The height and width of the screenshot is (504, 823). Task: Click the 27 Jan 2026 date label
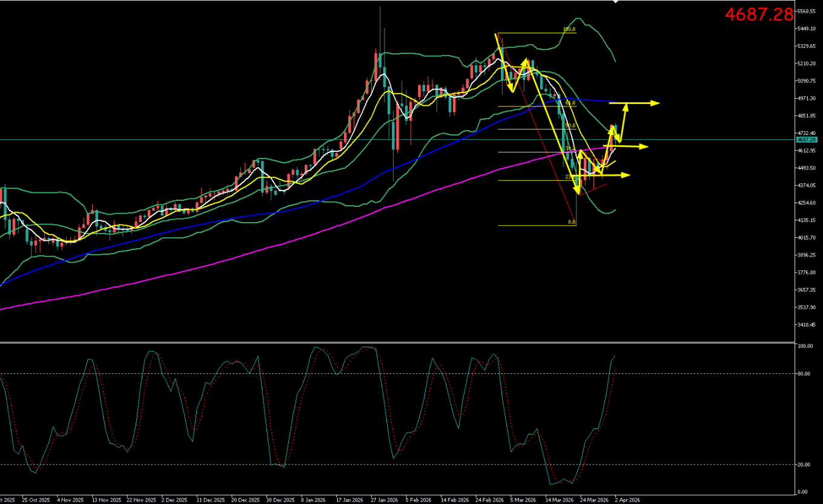(x=383, y=500)
